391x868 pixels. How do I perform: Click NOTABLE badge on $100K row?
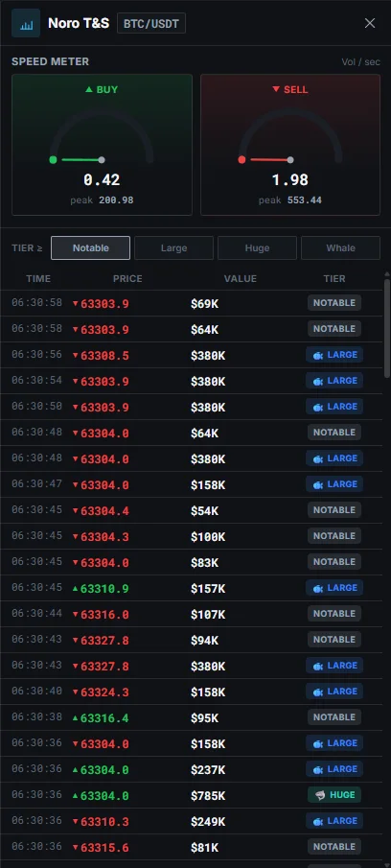coord(334,536)
